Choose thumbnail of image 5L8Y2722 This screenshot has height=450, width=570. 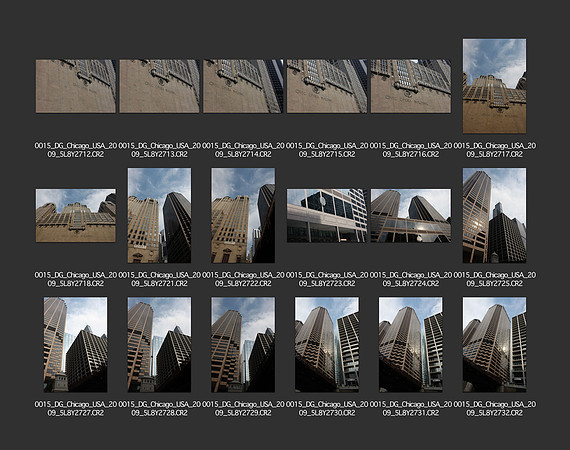243,216
